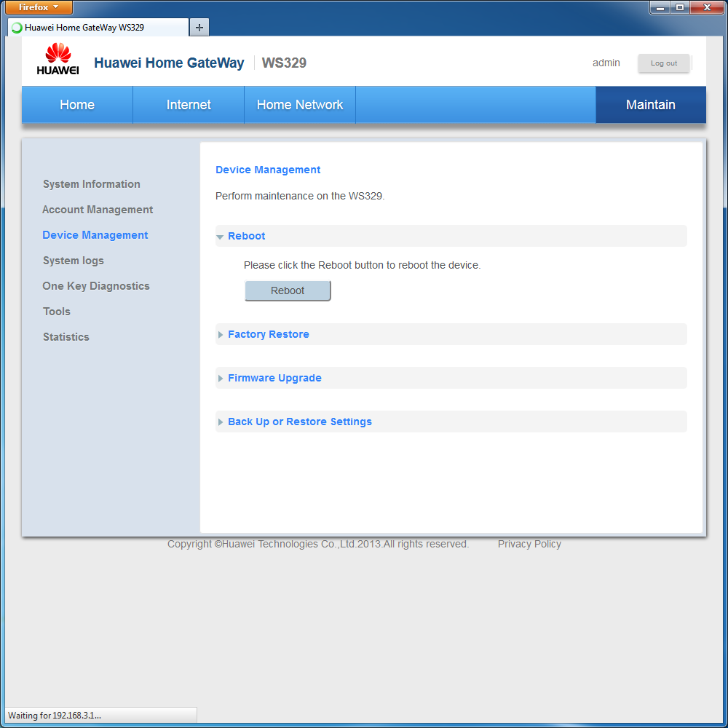
Task: Click the Reboot section heading
Action: (x=247, y=236)
